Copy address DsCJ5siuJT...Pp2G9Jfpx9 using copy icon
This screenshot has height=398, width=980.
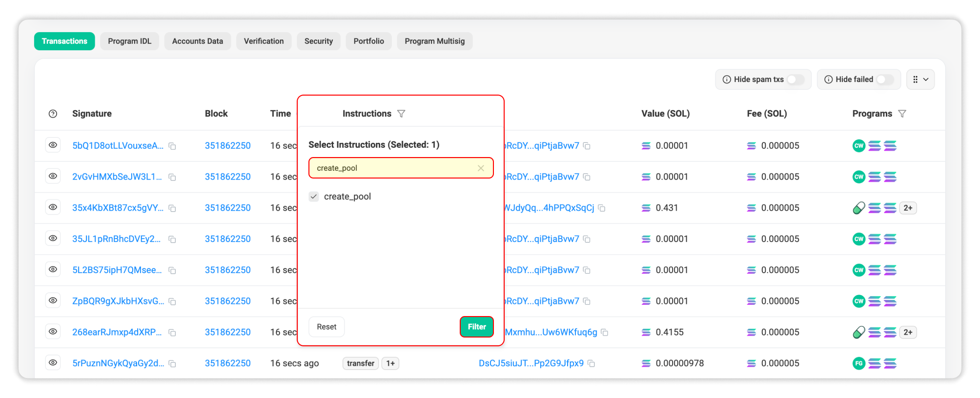point(591,364)
